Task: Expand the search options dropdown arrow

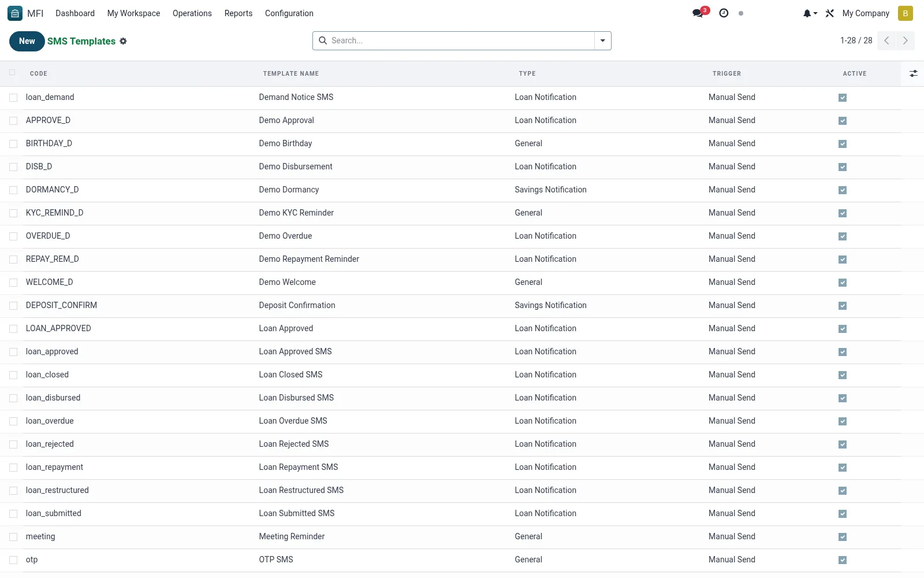Action: 602,40
